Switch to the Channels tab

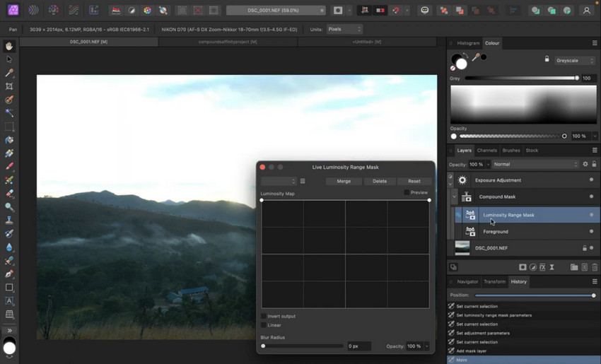[486, 151]
